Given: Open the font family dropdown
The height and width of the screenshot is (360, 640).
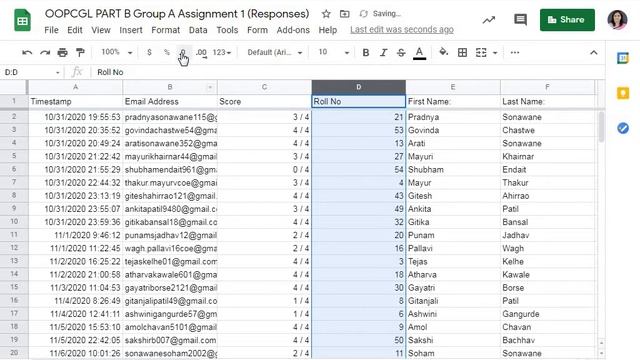Looking at the screenshot, I should click(x=275, y=53).
